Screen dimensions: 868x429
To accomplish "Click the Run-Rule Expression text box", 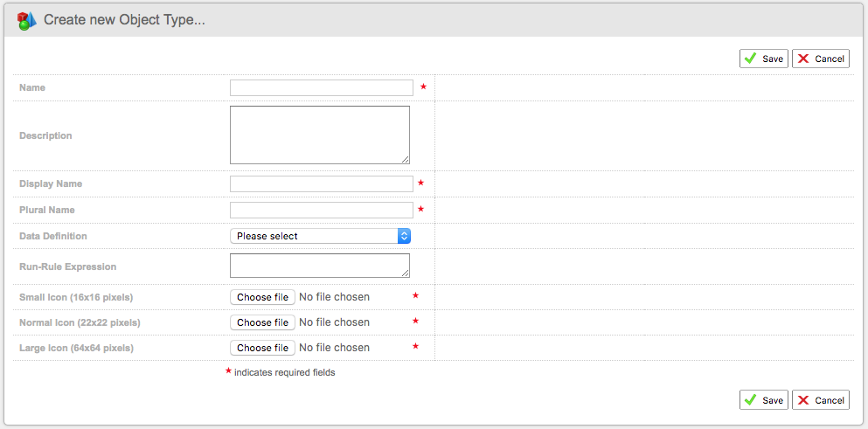I will point(319,266).
